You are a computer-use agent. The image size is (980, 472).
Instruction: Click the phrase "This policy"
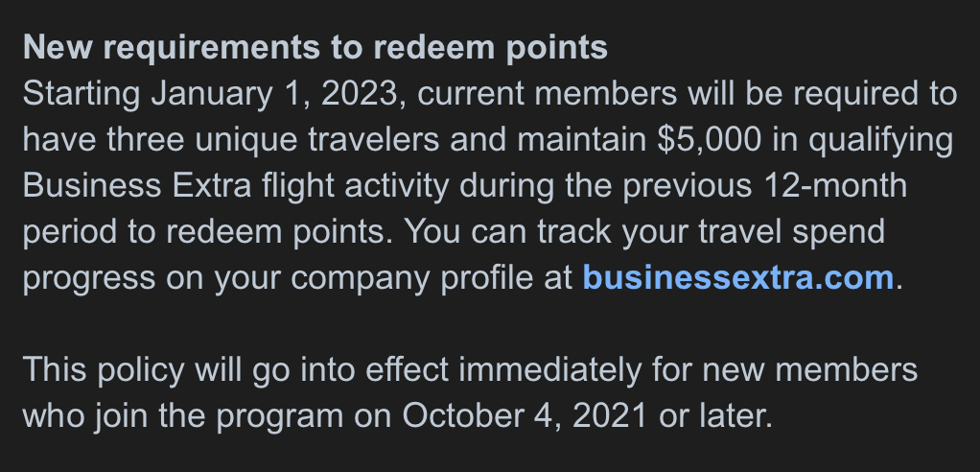tap(104, 370)
